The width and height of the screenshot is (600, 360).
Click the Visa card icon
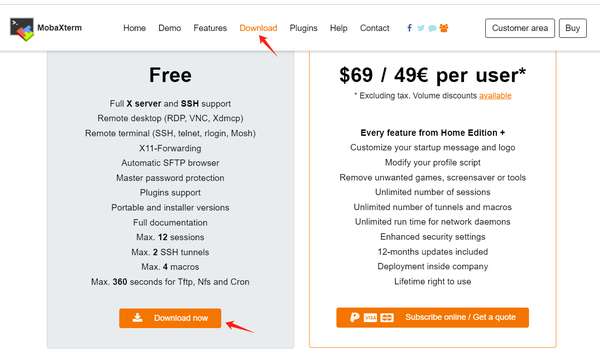pos(370,318)
